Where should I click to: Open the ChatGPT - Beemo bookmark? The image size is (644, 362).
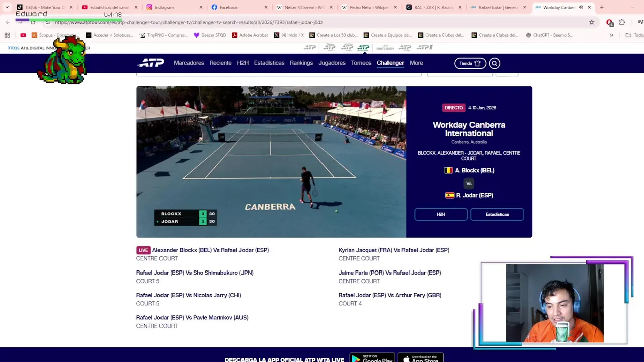[549, 35]
